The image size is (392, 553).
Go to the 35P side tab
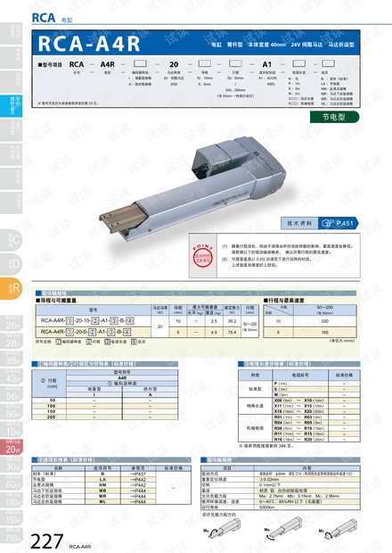pos(12,359)
